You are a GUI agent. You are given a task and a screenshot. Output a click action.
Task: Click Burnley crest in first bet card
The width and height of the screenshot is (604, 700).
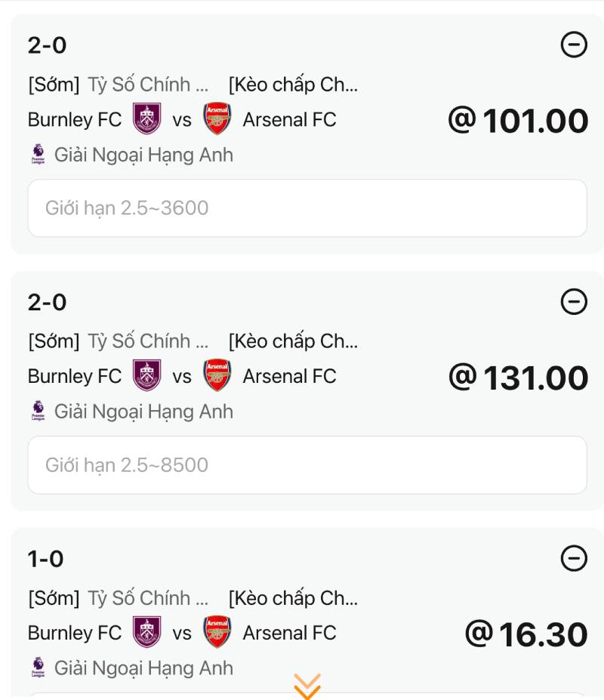pos(147,119)
